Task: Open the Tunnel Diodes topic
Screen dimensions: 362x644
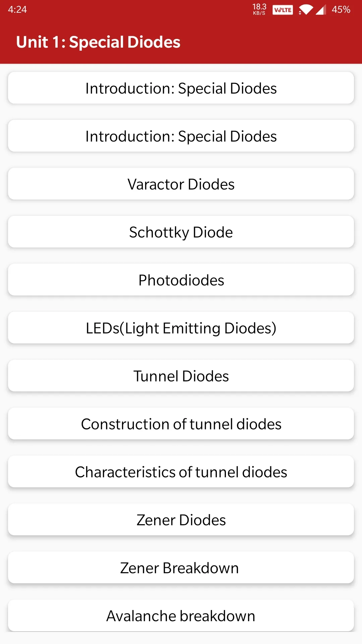Action: 181,376
